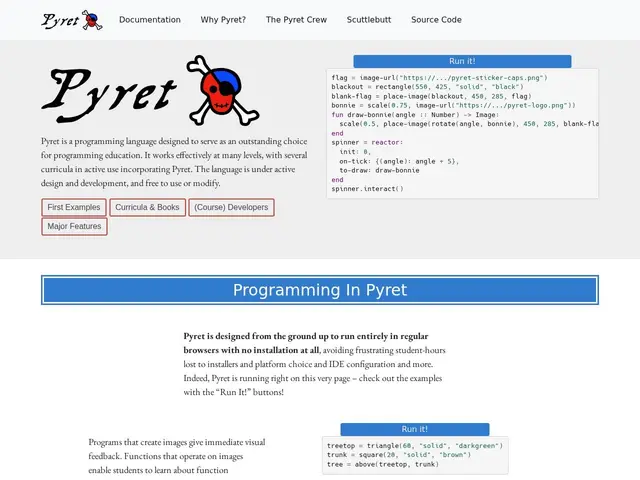Click the 'fun draw-bonnie' function definition line
Image resolution: width=640 pixels, height=480 pixels.
[415, 115]
